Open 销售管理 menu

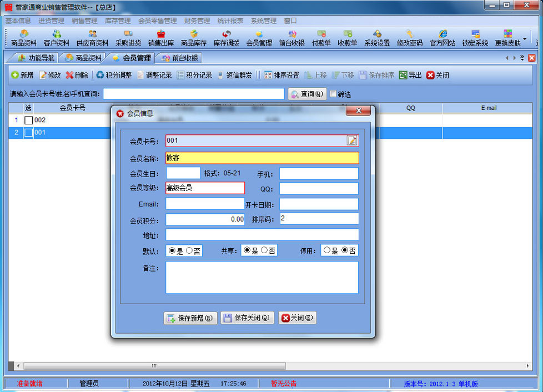pos(84,21)
